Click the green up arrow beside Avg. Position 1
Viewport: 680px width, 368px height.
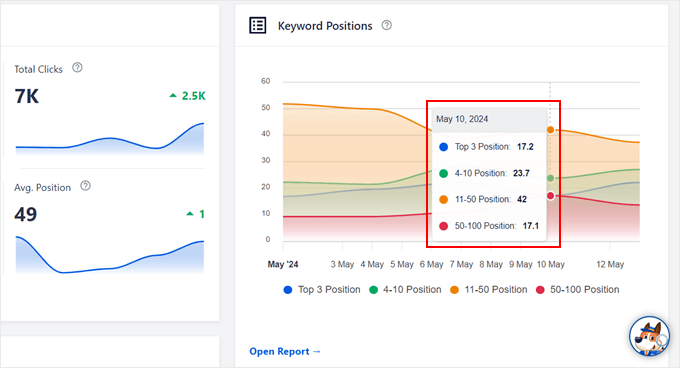point(190,213)
